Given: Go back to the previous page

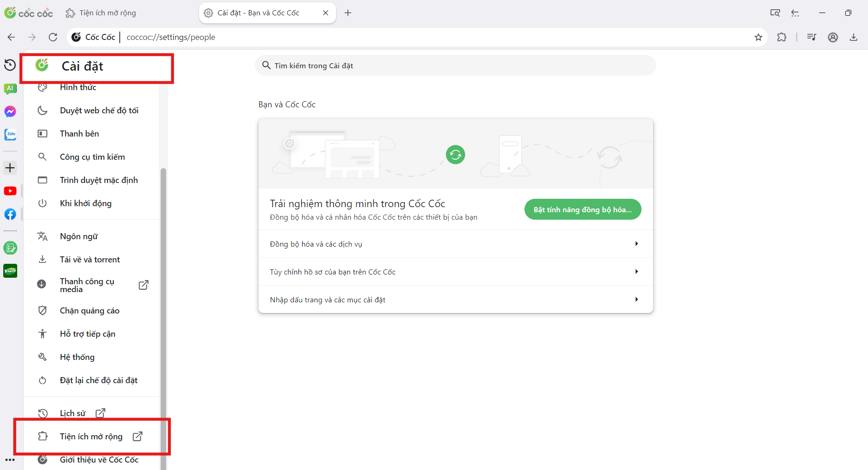Looking at the screenshot, I should (x=12, y=37).
